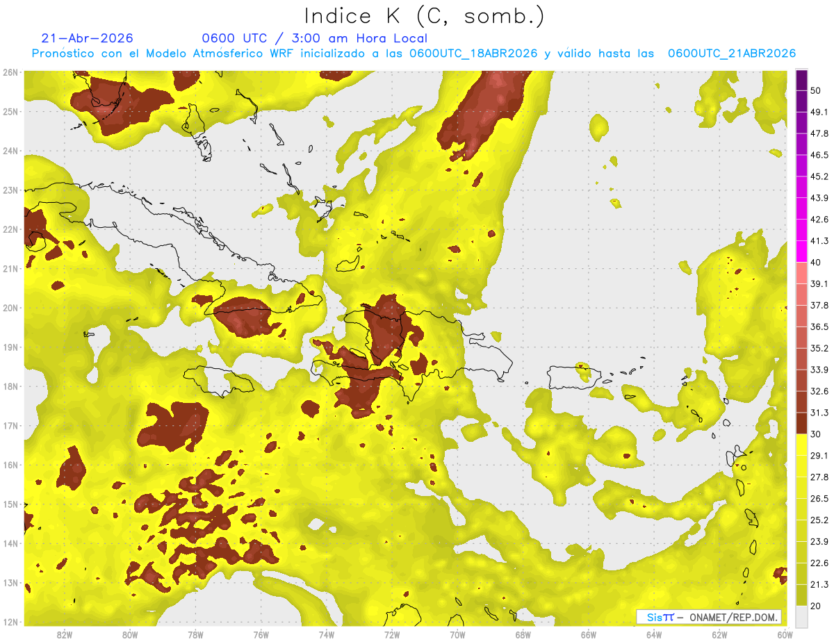
Task: Click the 60W longitude axis label
Action: pyautogui.click(x=785, y=634)
